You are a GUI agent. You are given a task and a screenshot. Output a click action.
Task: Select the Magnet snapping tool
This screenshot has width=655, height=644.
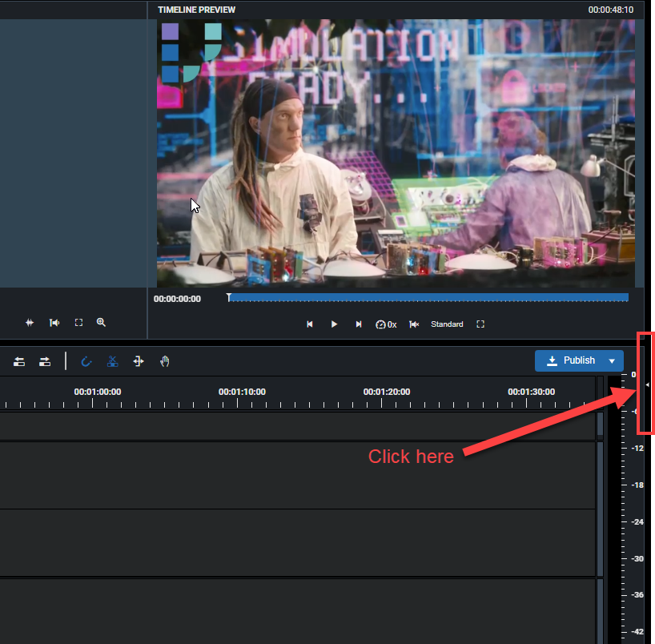[86, 361]
